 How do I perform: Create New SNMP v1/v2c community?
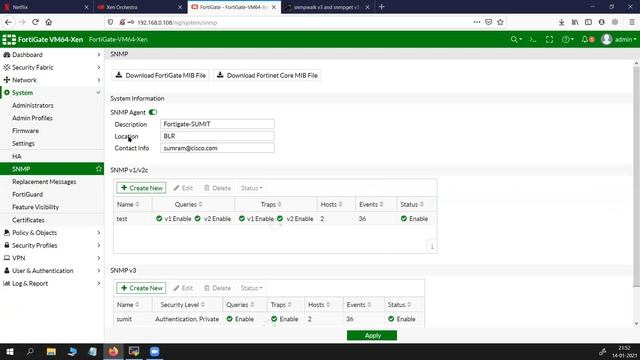click(x=141, y=188)
